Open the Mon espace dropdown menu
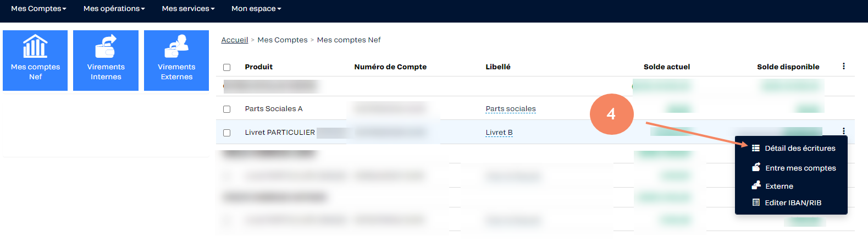Viewport: 868px width, 241px height. point(256,8)
